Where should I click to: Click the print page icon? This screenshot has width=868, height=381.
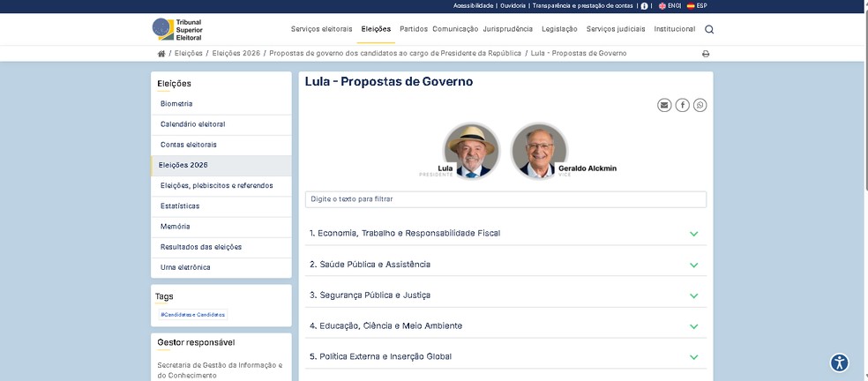(x=706, y=54)
